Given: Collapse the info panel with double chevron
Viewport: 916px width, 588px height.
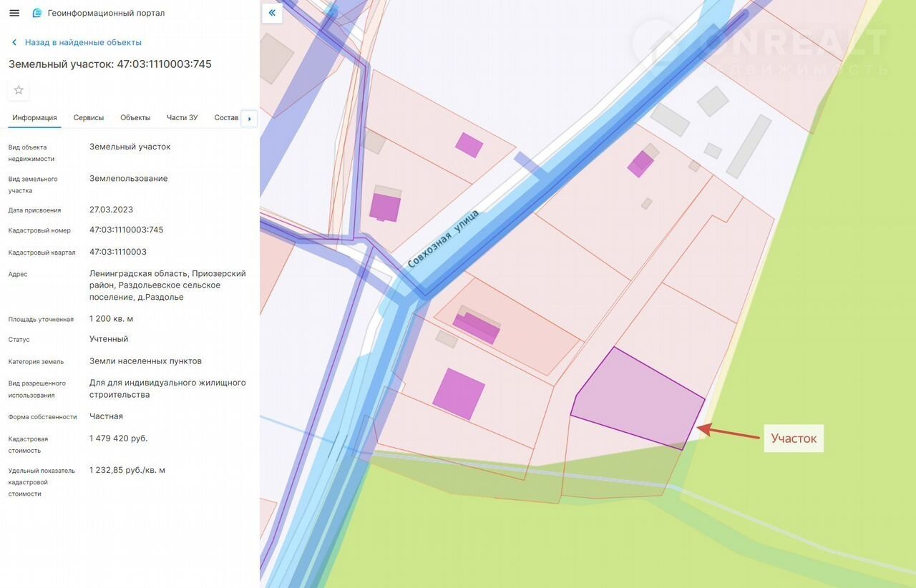Looking at the screenshot, I should (272, 13).
